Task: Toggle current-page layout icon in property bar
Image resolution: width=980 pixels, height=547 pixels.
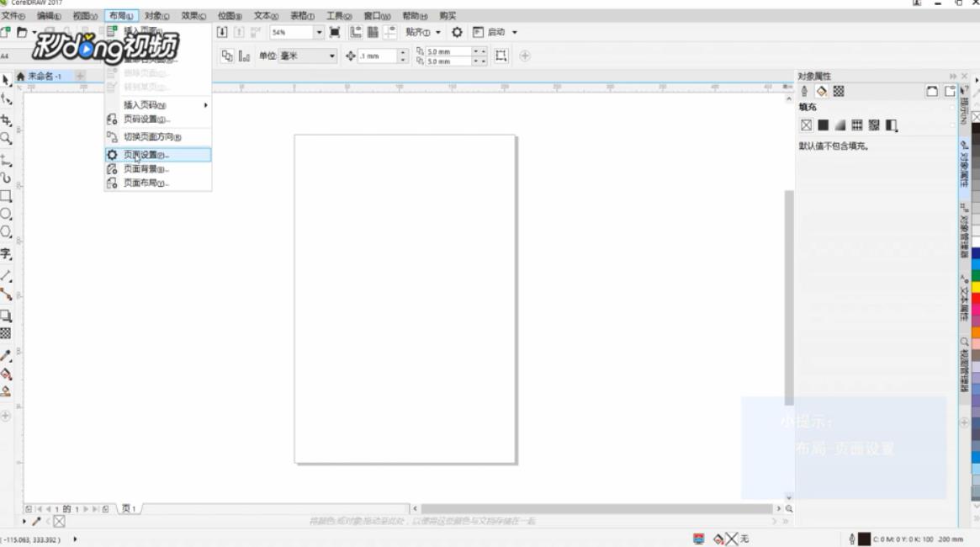Action: pyautogui.click(x=245, y=56)
